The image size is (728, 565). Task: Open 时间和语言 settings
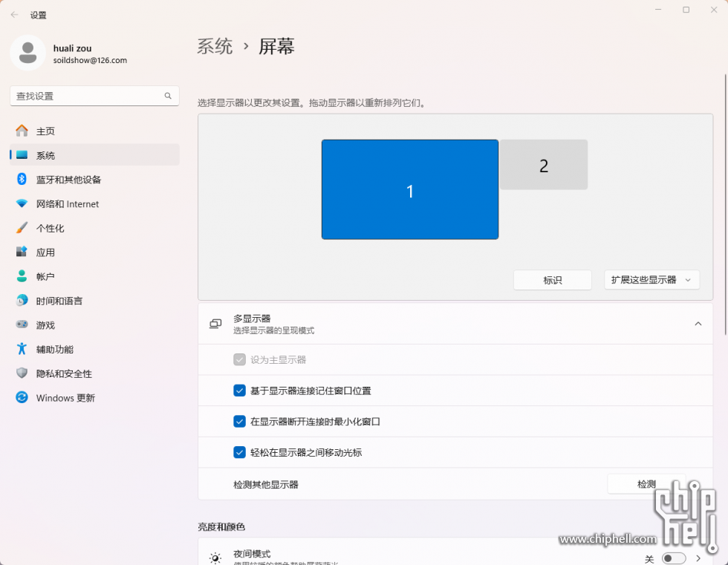coord(95,301)
